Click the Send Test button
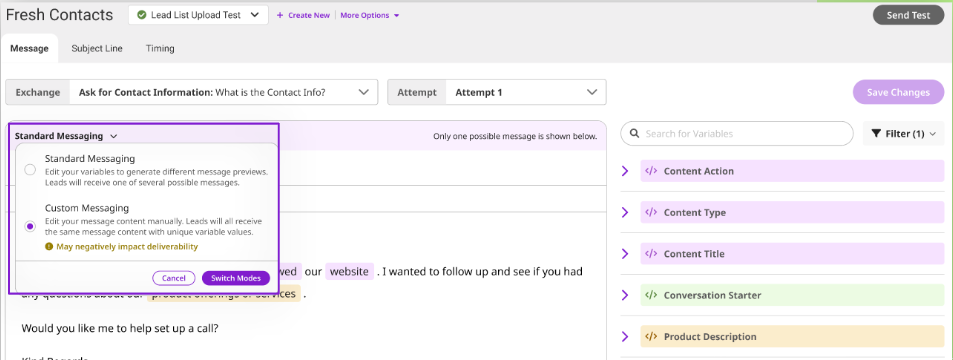 [x=908, y=15]
